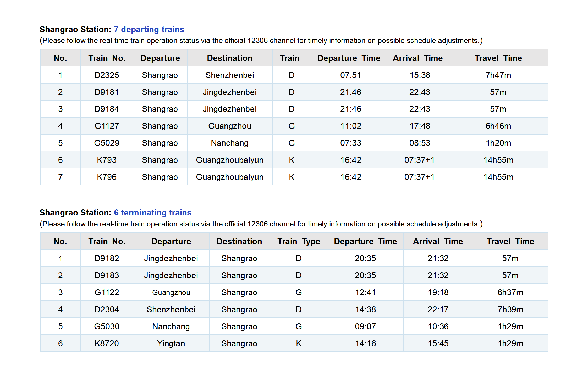Image resolution: width=588 pixels, height=378 pixels.
Task: Click travel time 6h46m
Action: (498, 126)
